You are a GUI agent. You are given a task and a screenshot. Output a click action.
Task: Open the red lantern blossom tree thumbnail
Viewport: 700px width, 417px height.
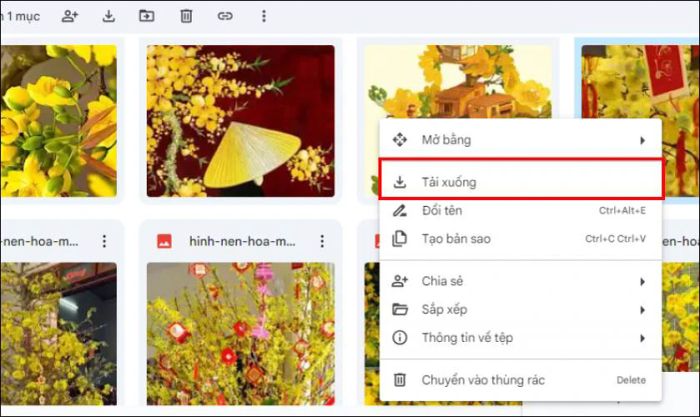coord(240,328)
